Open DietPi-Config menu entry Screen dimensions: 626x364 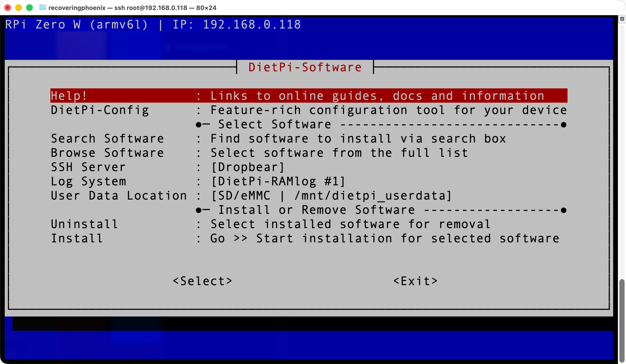click(309, 110)
